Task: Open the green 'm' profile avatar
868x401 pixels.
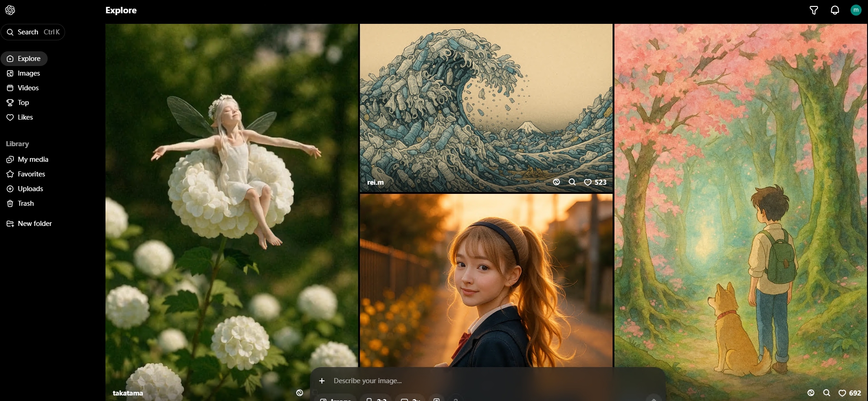Action: [x=856, y=10]
